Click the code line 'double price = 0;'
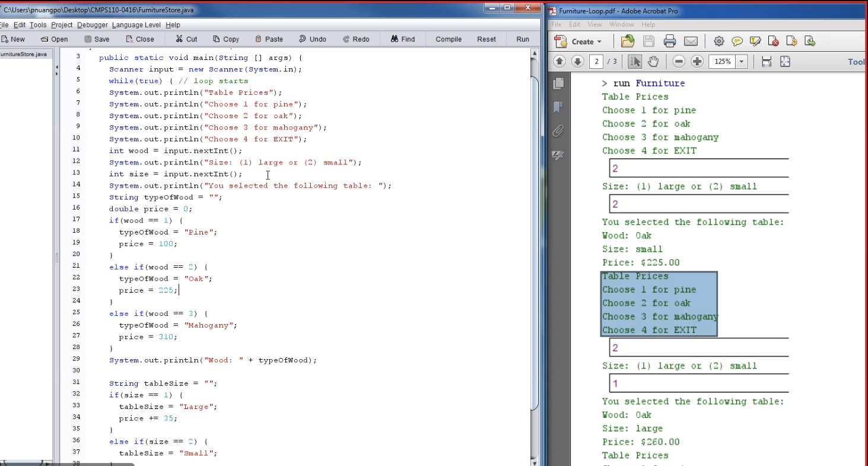Screen dimensions: 868x466 (151, 209)
